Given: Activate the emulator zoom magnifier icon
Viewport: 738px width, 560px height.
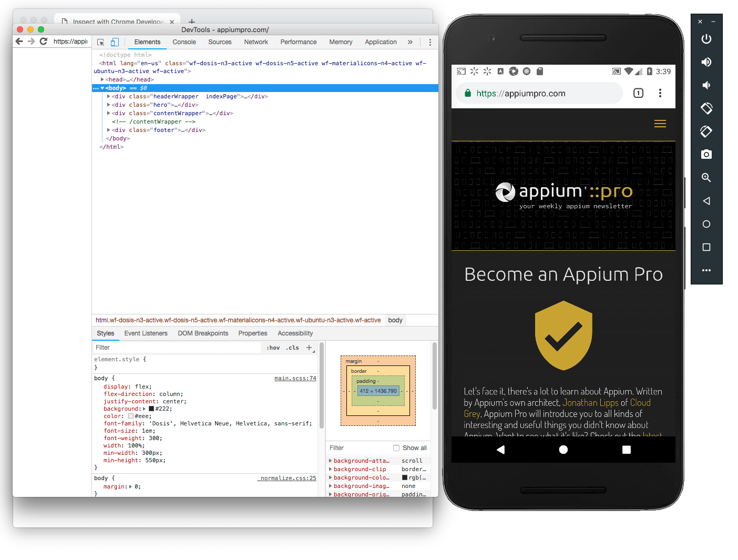Looking at the screenshot, I should [x=706, y=178].
